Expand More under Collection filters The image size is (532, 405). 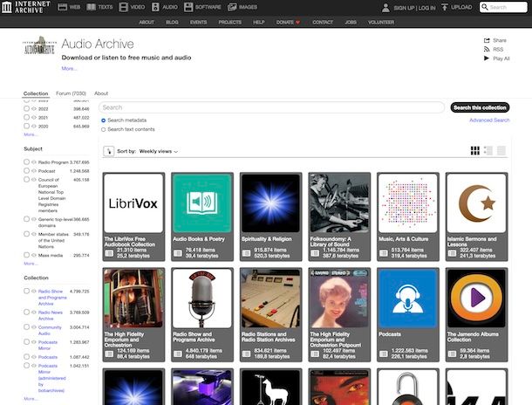tap(31, 399)
